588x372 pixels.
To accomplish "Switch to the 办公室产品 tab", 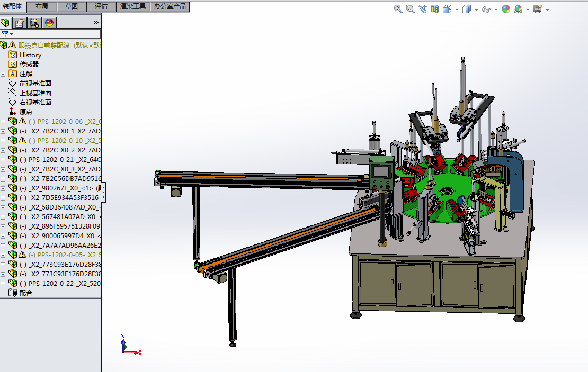I will click(170, 6).
